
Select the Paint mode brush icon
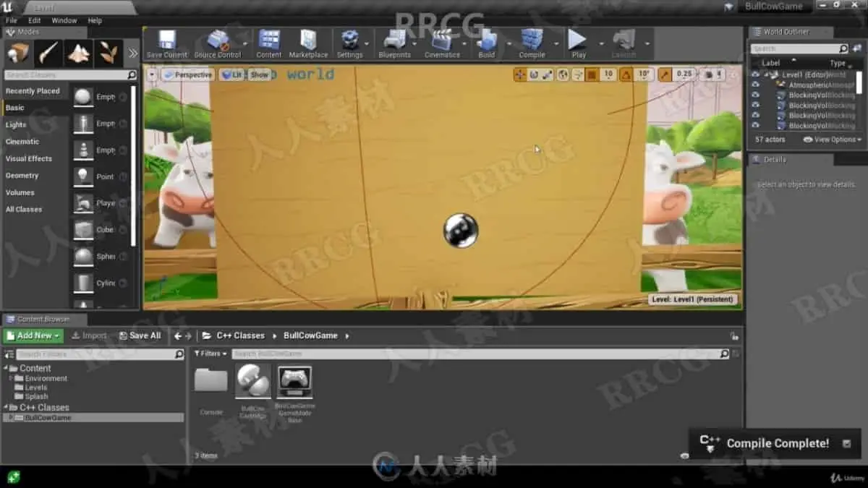tap(48, 53)
